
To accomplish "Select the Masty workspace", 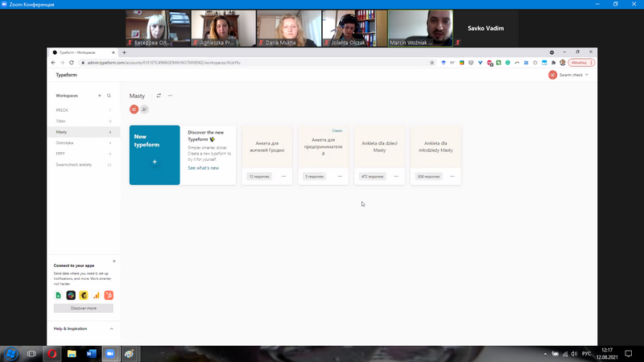I will [84, 132].
